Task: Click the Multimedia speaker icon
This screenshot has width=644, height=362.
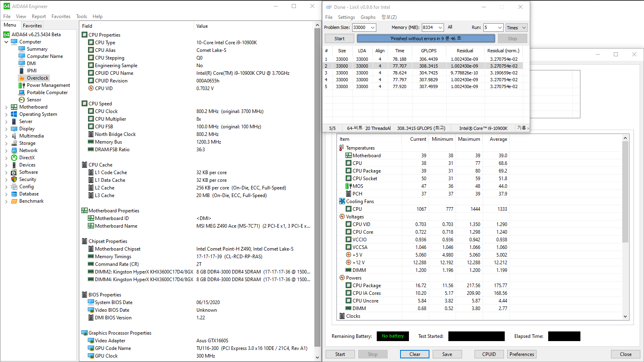Action: point(14,136)
